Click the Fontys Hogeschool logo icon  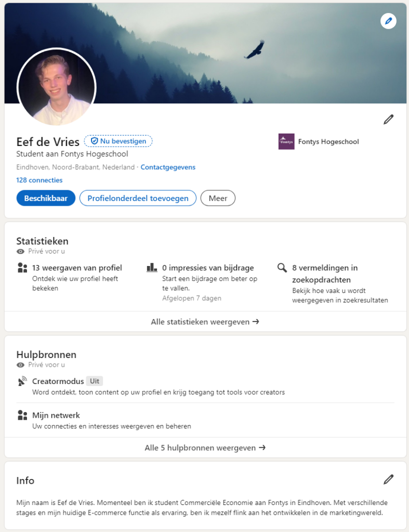click(x=286, y=141)
